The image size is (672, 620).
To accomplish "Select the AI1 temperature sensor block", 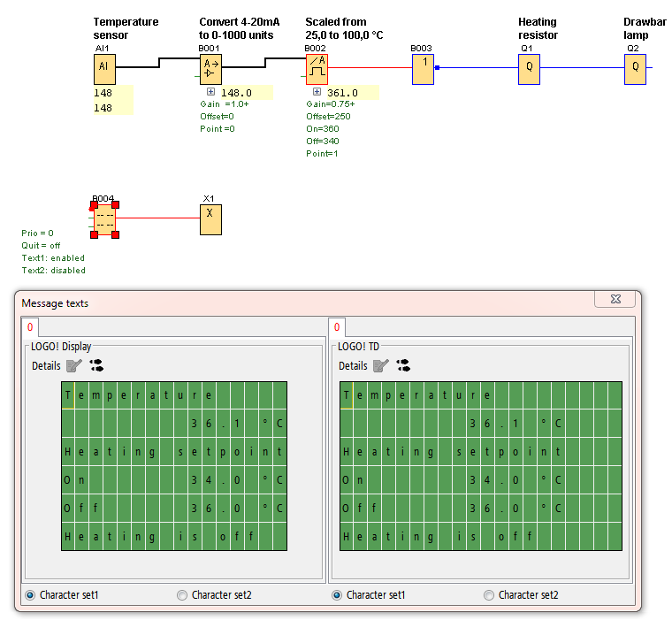I will [104, 69].
